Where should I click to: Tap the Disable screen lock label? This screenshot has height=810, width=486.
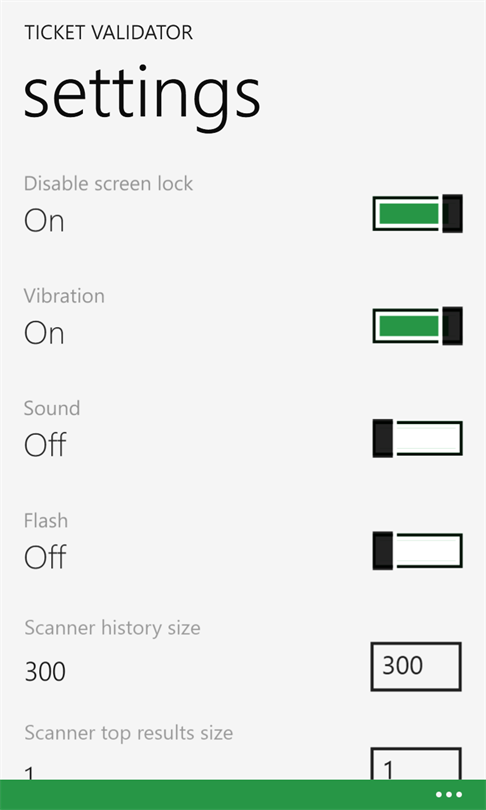[108, 183]
